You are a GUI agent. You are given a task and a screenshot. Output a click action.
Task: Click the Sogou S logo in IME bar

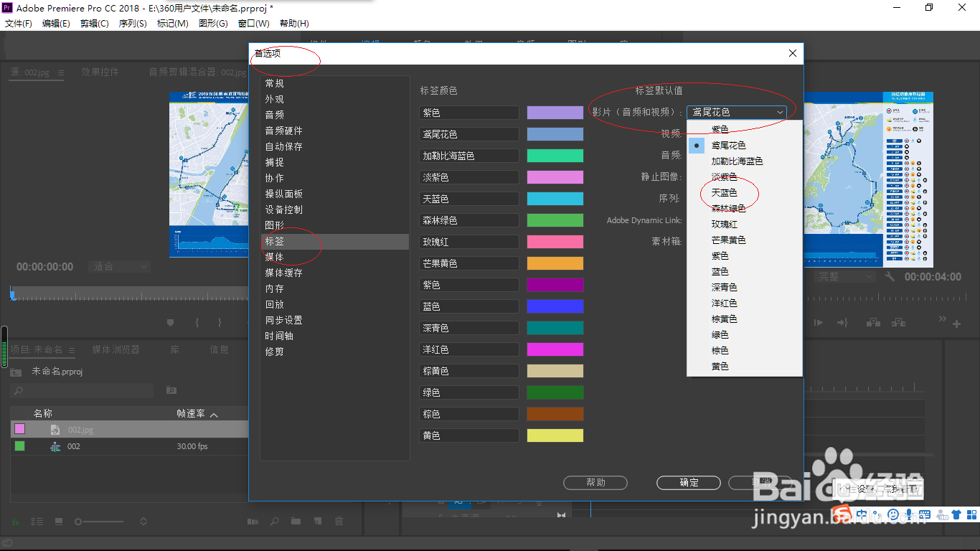click(x=844, y=514)
